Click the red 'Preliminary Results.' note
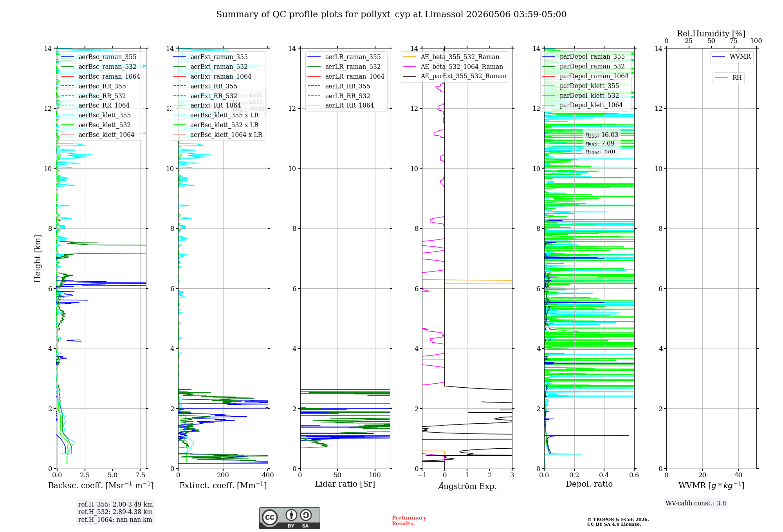This screenshot has width=783, height=532. pos(409,521)
